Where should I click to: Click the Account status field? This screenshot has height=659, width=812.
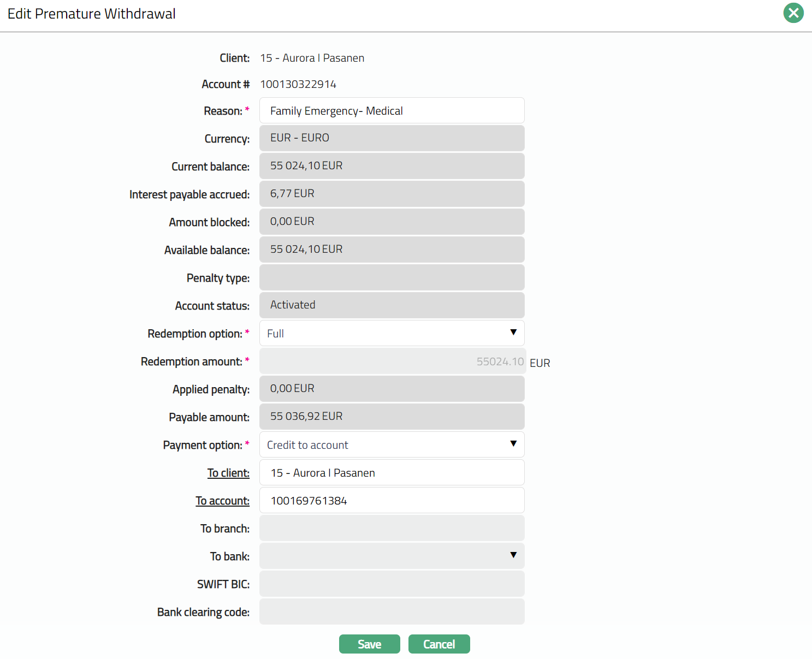[392, 305]
